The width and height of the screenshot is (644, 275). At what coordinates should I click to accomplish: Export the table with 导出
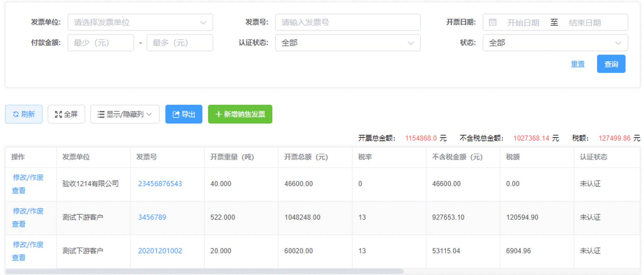coord(184,114)
